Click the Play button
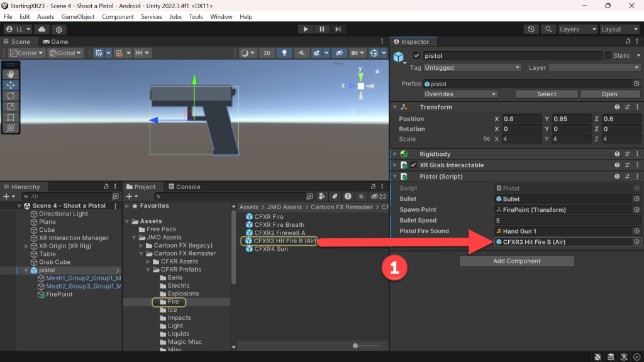Viewport: 644px width, 362px height. tap(305, 29)
